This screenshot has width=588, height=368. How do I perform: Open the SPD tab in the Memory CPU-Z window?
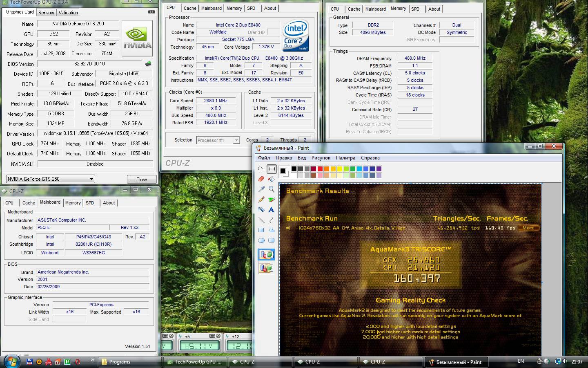click(415, 9)
